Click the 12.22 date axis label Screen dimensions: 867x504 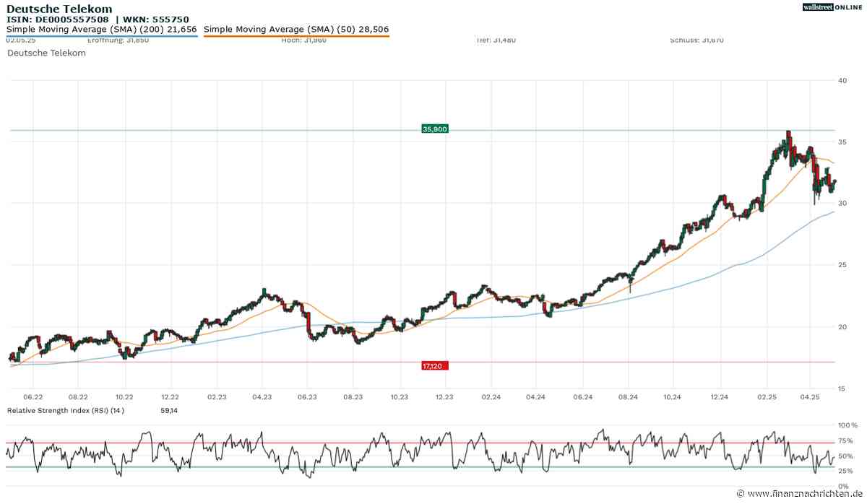click(171, 396)
